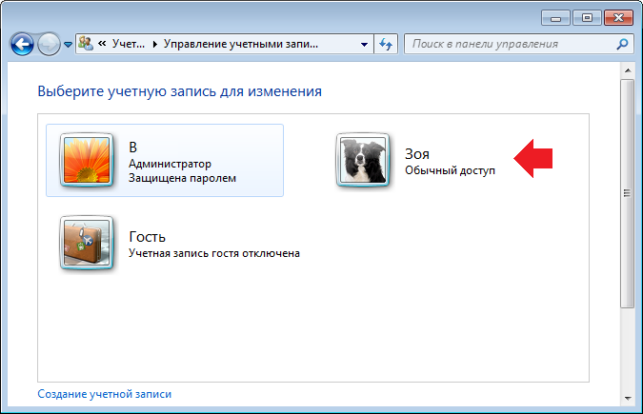Screen dimensions: 643x414
Task: Click the 'Учет...' breadcrumb segment
Action: click(x=129, y=44)
